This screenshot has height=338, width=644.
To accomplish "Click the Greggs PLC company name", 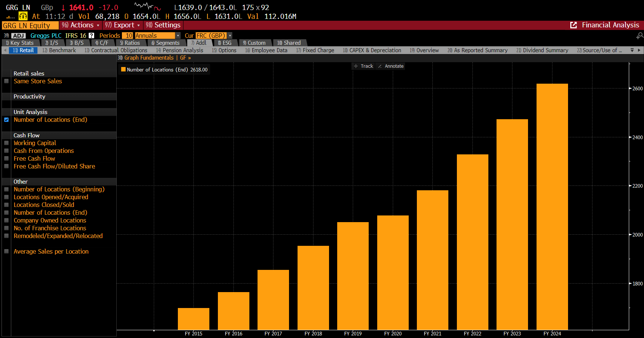I will [46, 36].
